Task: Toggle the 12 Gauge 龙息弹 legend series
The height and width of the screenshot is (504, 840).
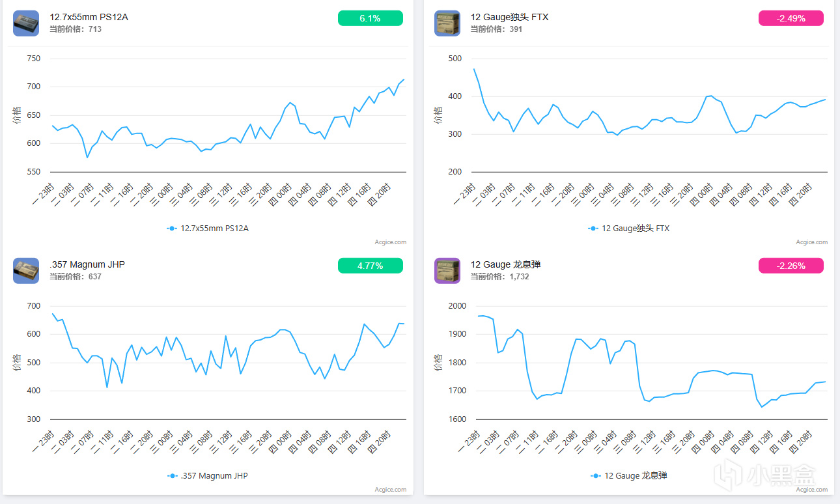Action: 628,476
